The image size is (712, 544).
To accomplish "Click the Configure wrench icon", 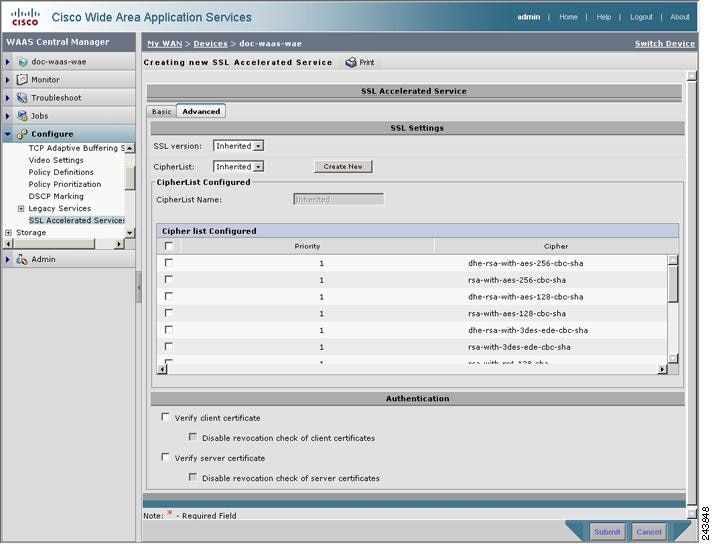I will (22, 134).
